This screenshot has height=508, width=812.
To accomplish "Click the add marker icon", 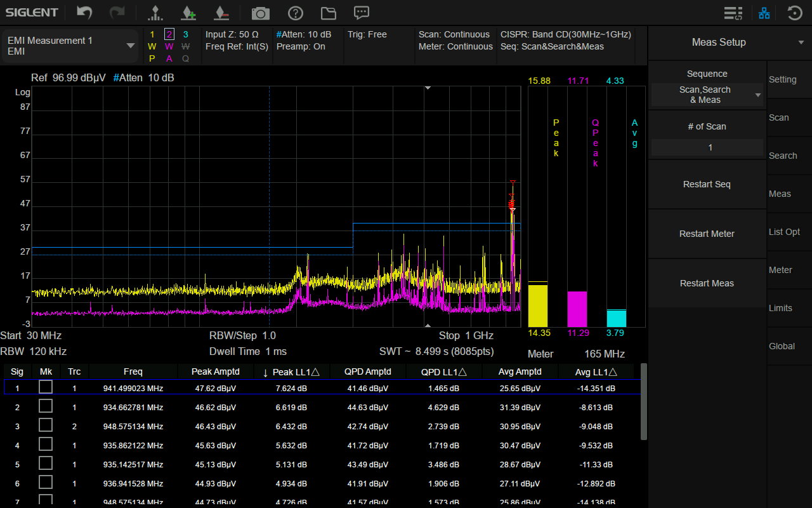I will 188,13.
